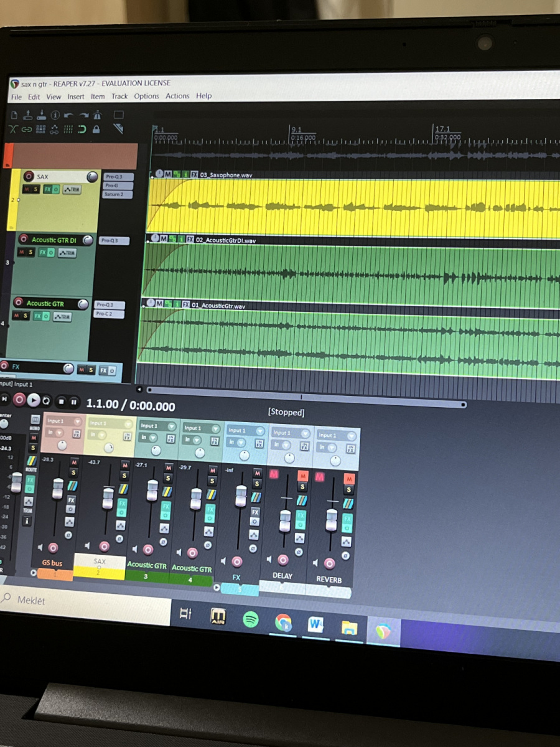
Task: Collapse the GS bus folder in mixer
Action: [x=34, y=572]
